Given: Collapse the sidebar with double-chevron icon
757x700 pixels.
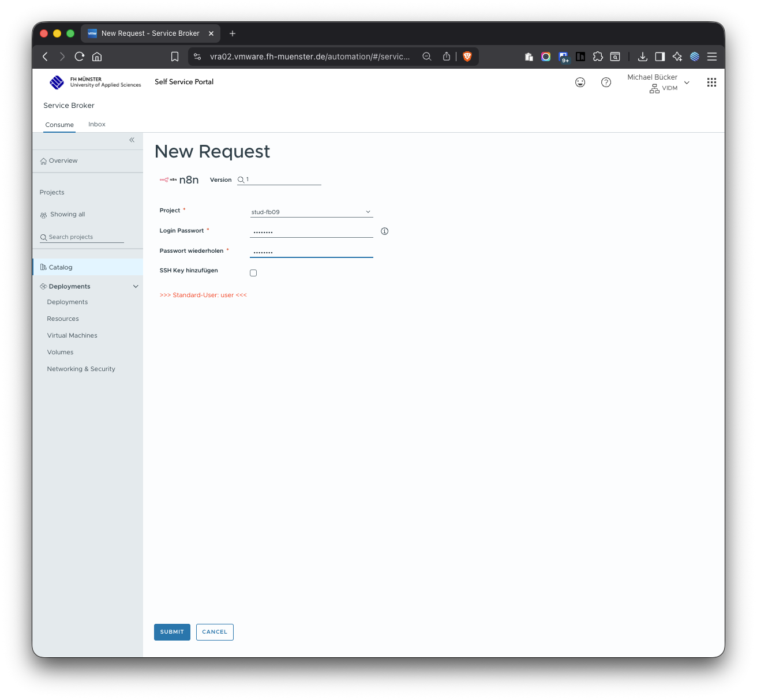Looking at the screenshot, I should pyautogui.click(x=132, y=140).
